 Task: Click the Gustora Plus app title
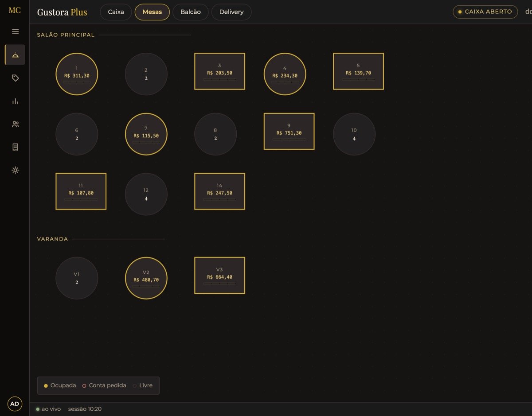(62, 12)
